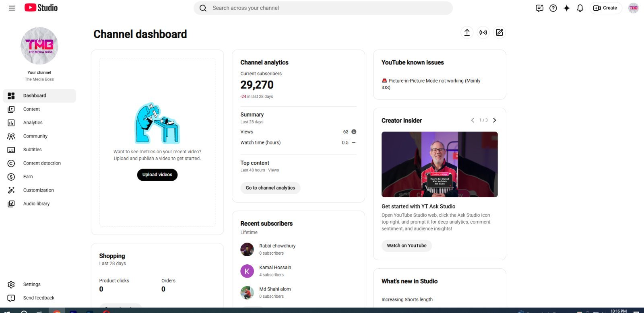The width and height of the screenshot is (644, 313).
Task: Open the hamburger navigation menu
Action: [x=12, y=8]
